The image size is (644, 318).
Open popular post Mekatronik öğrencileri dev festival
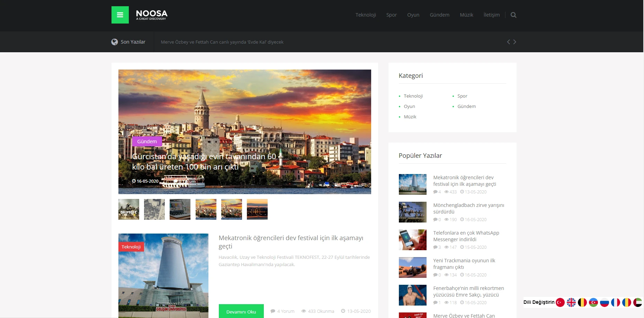[465, 181]
